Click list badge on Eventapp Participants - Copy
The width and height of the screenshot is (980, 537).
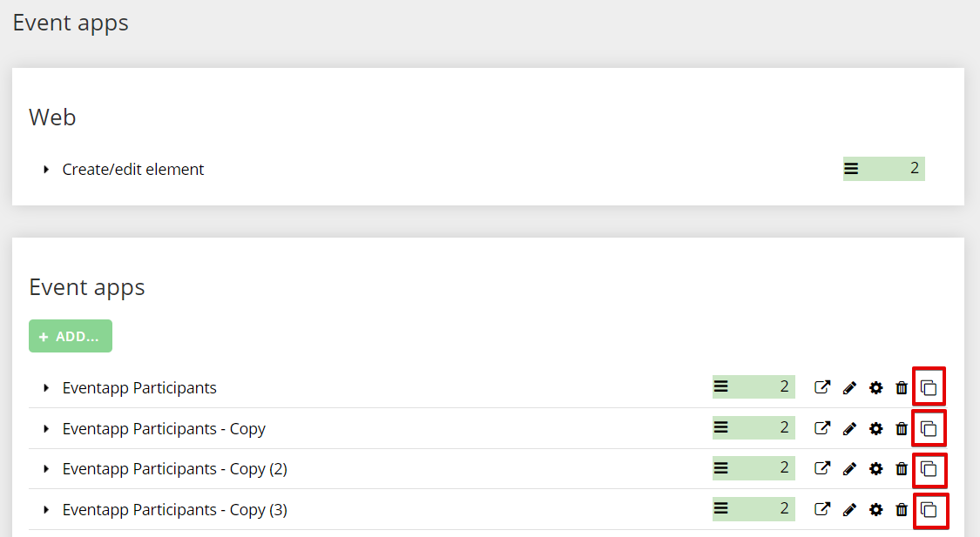[x=754, y=427]
